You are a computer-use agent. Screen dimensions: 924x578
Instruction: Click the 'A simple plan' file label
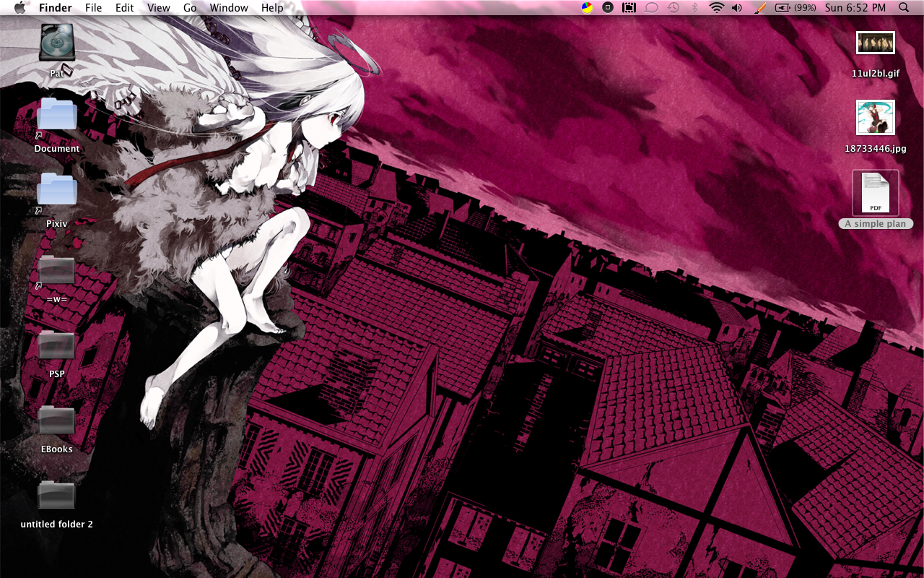pos(876,224)
